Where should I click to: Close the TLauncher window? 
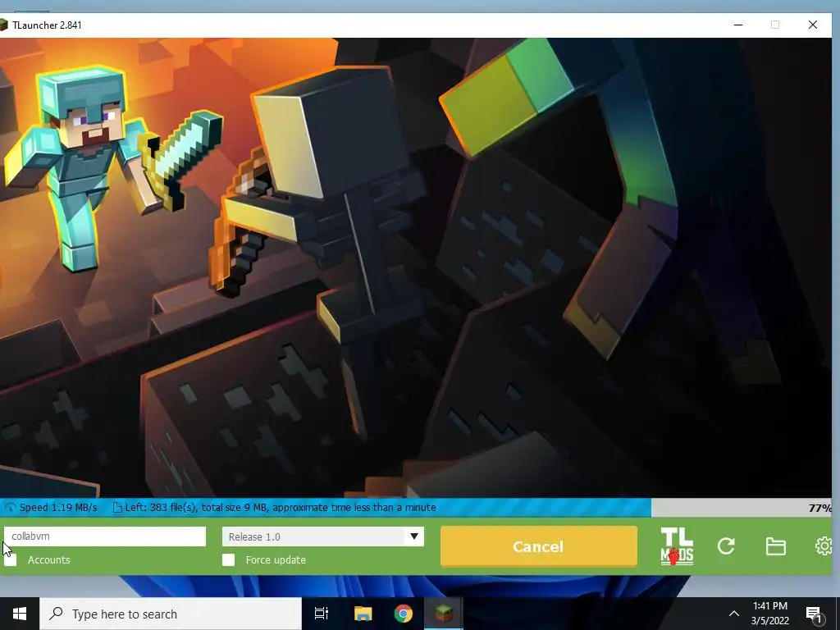813,25
